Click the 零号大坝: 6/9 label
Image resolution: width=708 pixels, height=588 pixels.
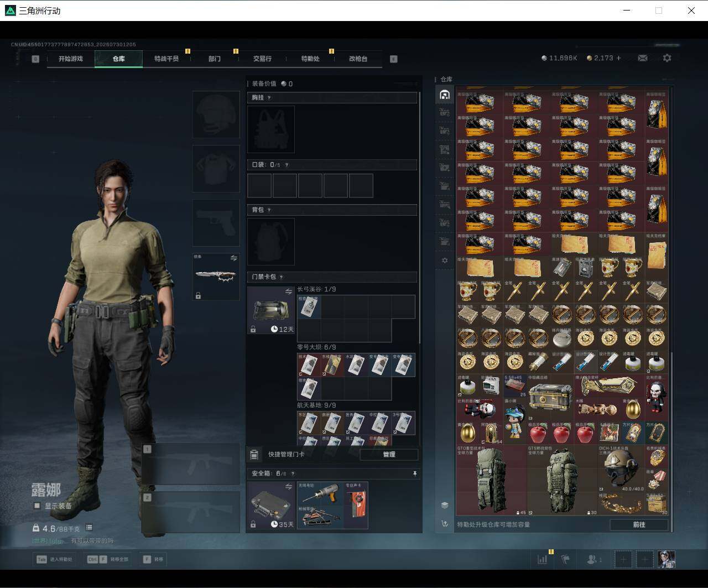pos(316,347)
